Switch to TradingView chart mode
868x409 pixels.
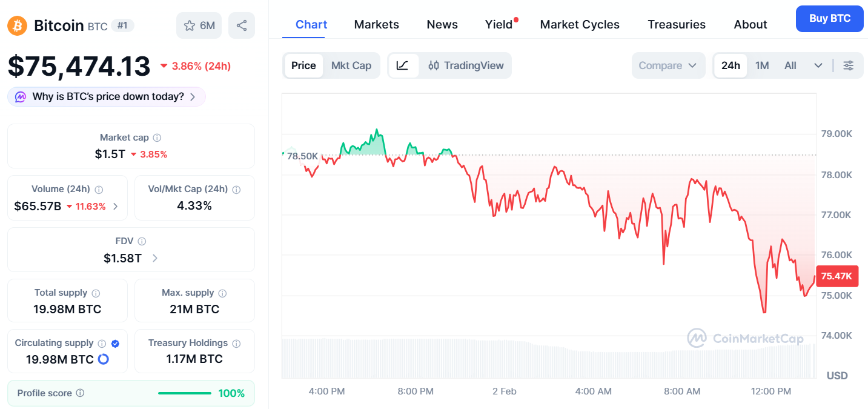click(466, 65)
